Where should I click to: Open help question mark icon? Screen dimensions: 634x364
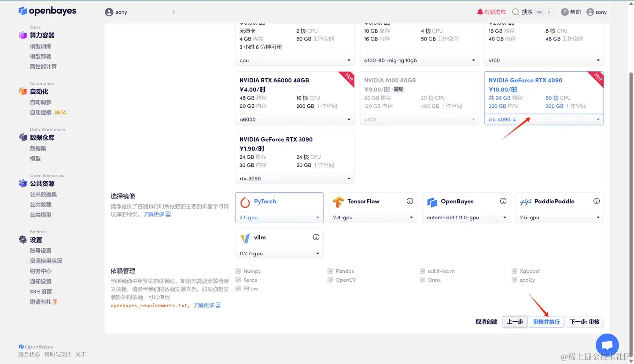coord(564,12)
